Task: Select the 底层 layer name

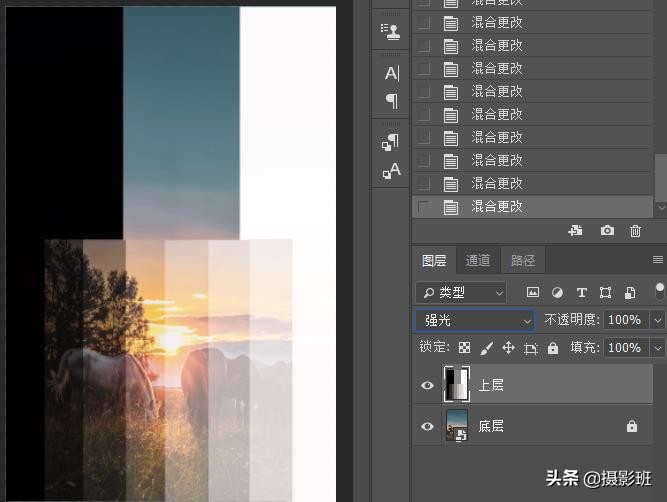Action: click(x=491, y=426)
